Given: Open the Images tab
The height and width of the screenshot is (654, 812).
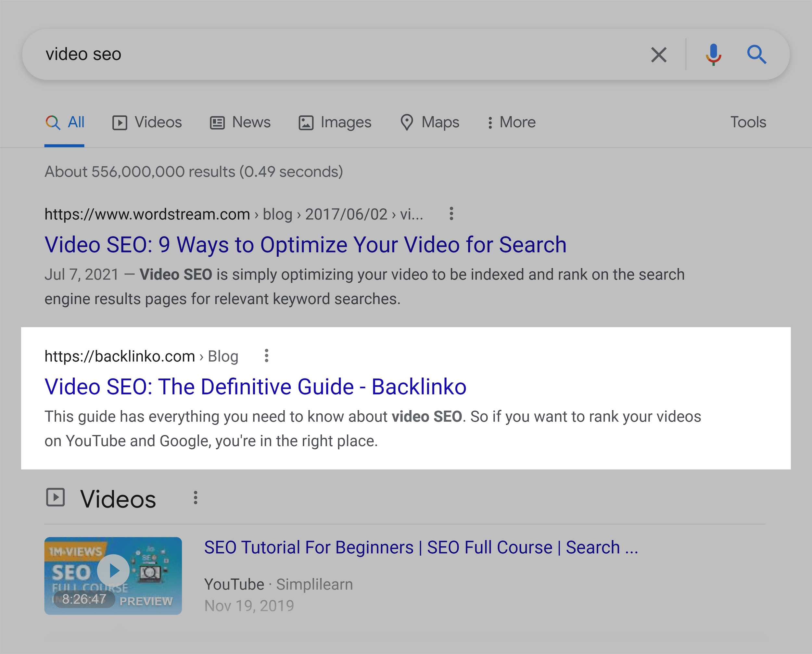Looking at the screenshot, I should pyautogui.click(x=335, y=122).
